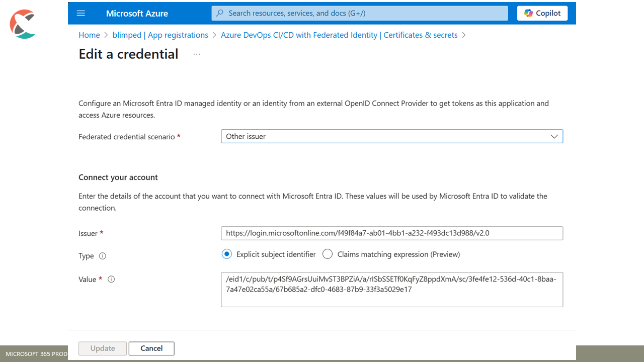Click the Issuer field label
The height and width of the screenshot is (362, 644).
coord(91,233)
